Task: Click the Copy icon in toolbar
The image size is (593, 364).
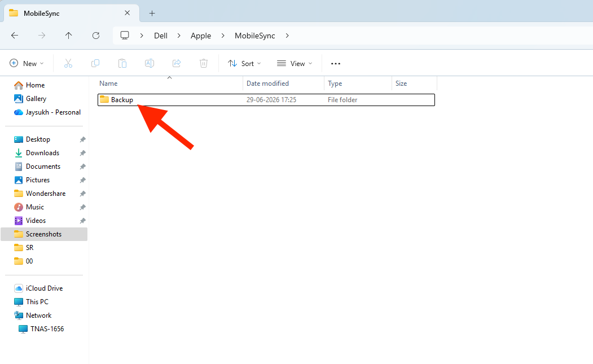Action: [x=95, y=63]
